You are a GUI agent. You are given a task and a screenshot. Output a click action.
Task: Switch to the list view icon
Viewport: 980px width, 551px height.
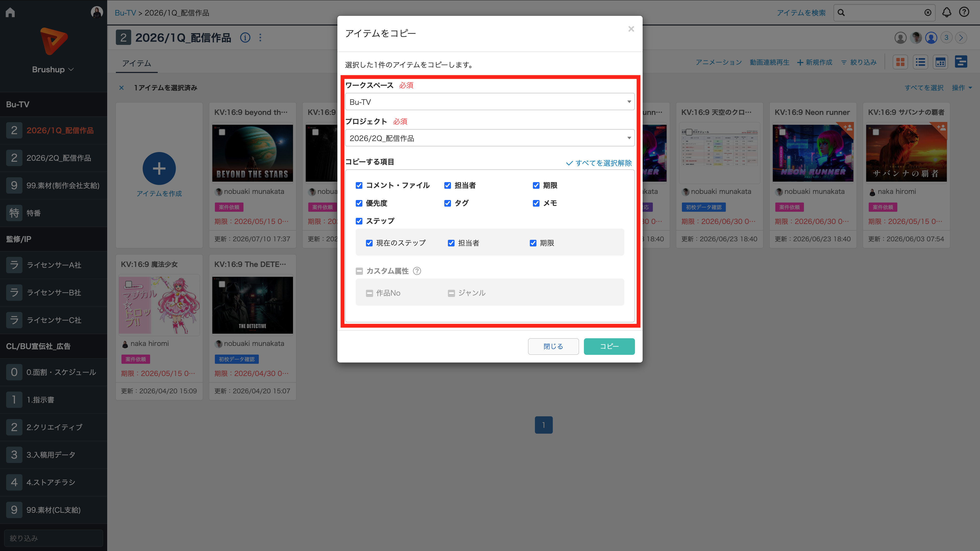tap(920, 62)
